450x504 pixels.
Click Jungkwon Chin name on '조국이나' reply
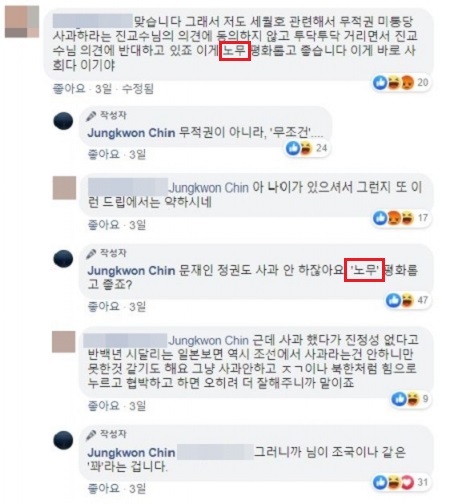131,452
